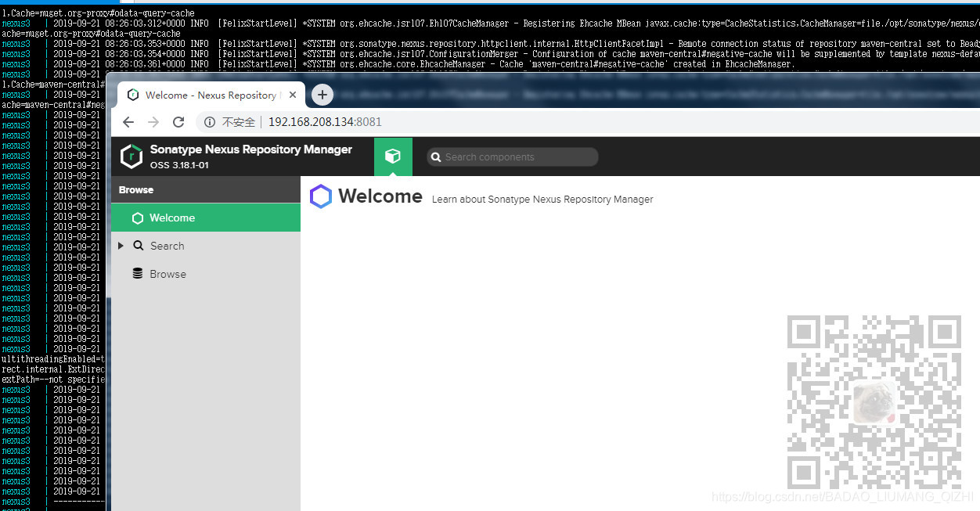Click the Sonatype Nexus logo icon
Image resolution: width=980 pixels, height=511 pixels.
tap(132, 157)
